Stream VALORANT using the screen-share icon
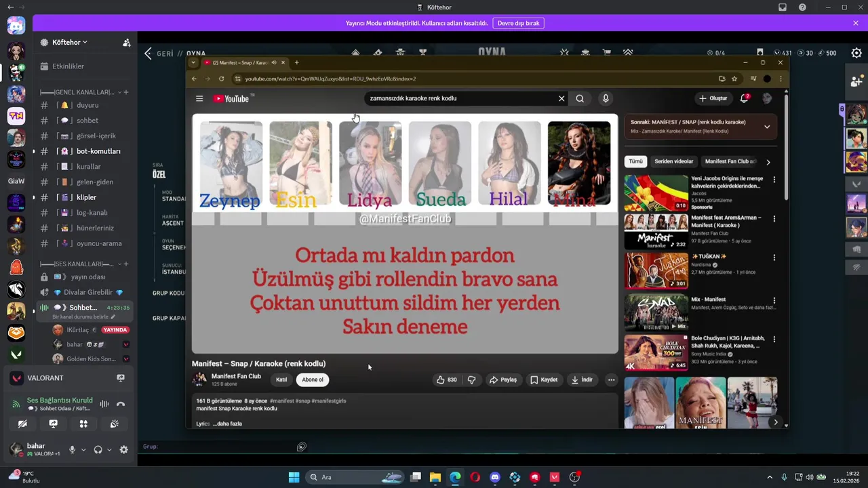Image resolution: width=868 pixels, height=488 pixels. 121,378
